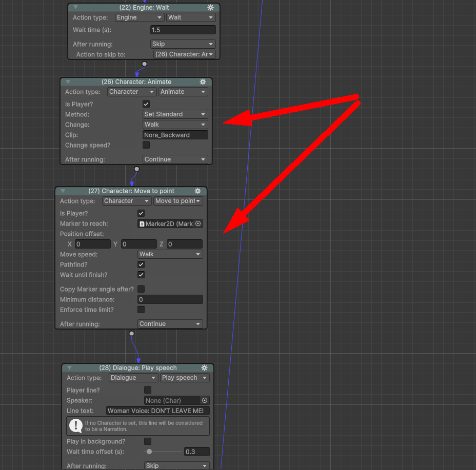Open Method Set Standard dropdown
Screen dimensions: 476x470
175,114
